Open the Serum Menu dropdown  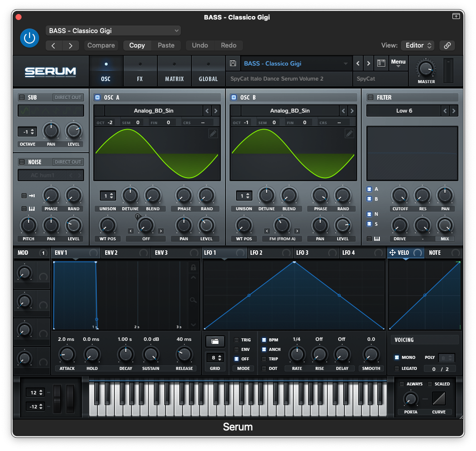(398, 63)
